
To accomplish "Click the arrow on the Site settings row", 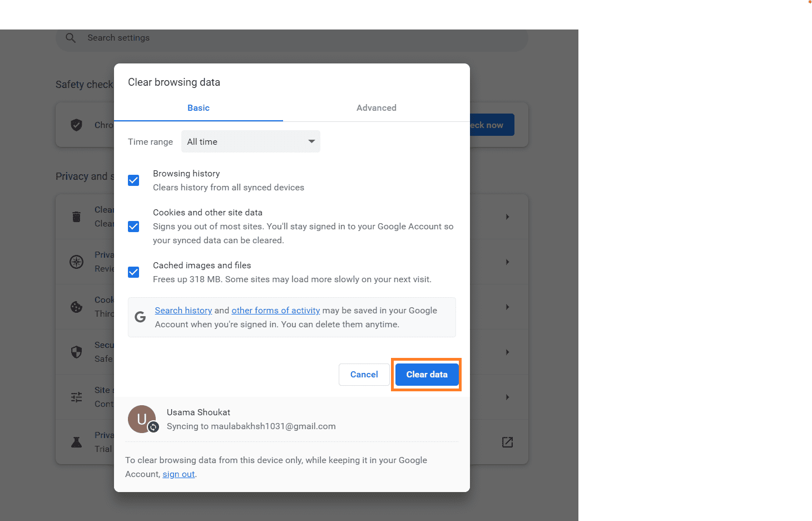I will pos(507,397).
